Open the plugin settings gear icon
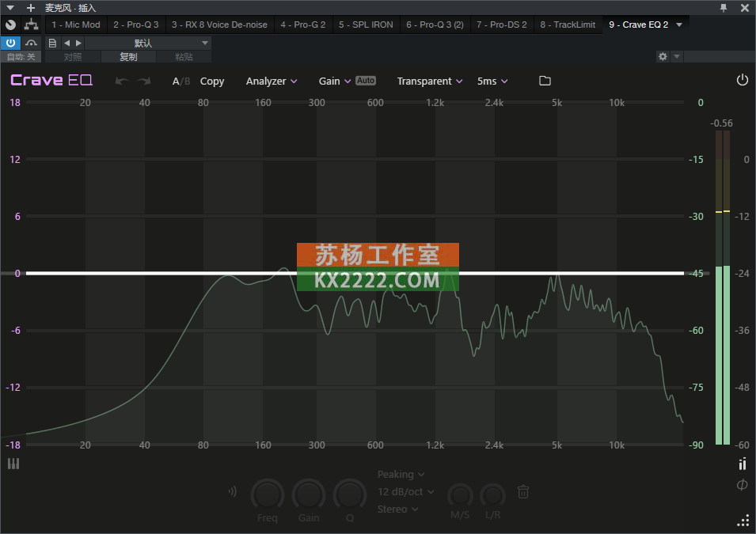 [x=663, y=56]
